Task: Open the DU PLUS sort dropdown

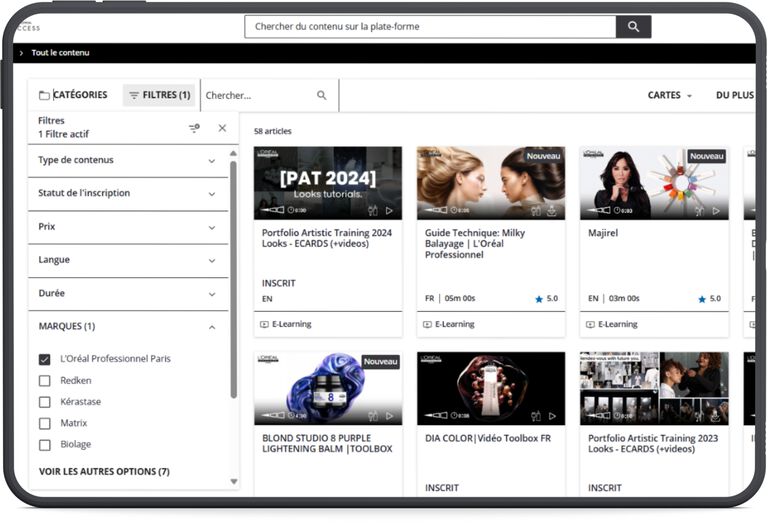Action: click(x=735, y=95)
